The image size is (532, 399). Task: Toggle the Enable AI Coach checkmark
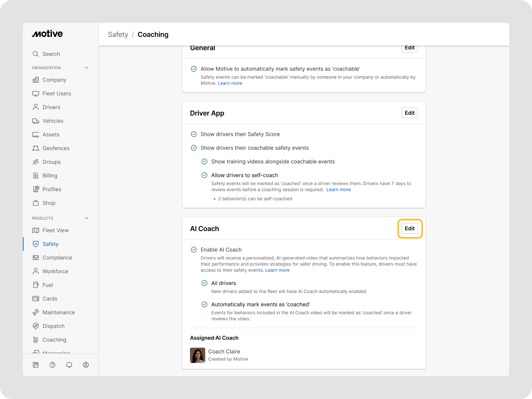[194, 250]
